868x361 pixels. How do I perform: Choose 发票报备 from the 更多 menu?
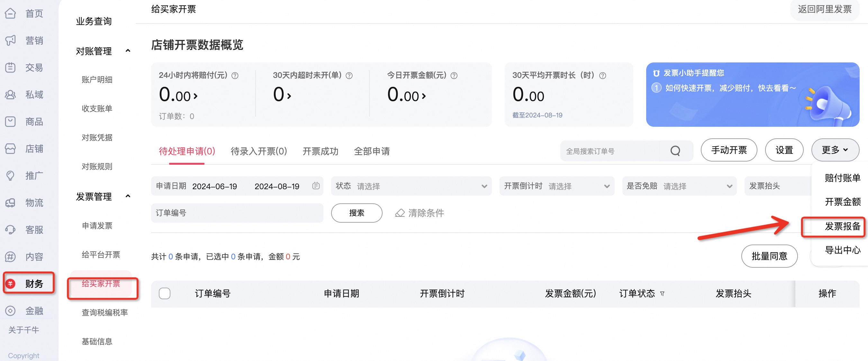point(842,226)
